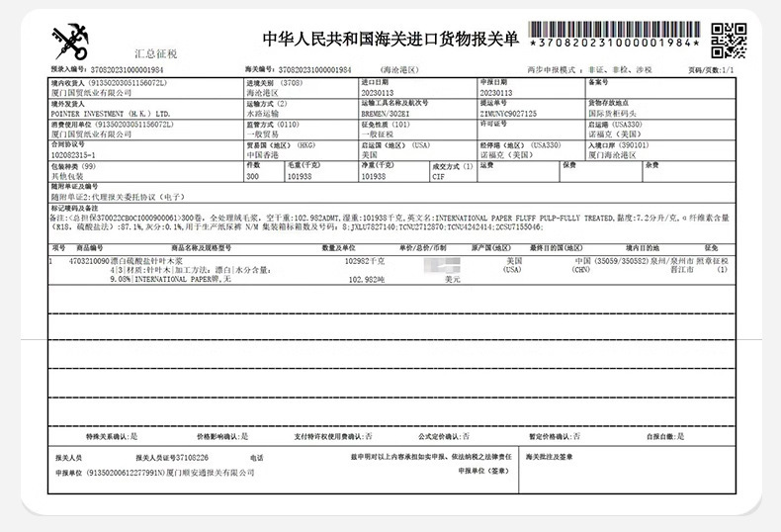Screen dimensions: 781x532
Task: Click the 照章征税 exemption entry
Action: tap(712, 260)
